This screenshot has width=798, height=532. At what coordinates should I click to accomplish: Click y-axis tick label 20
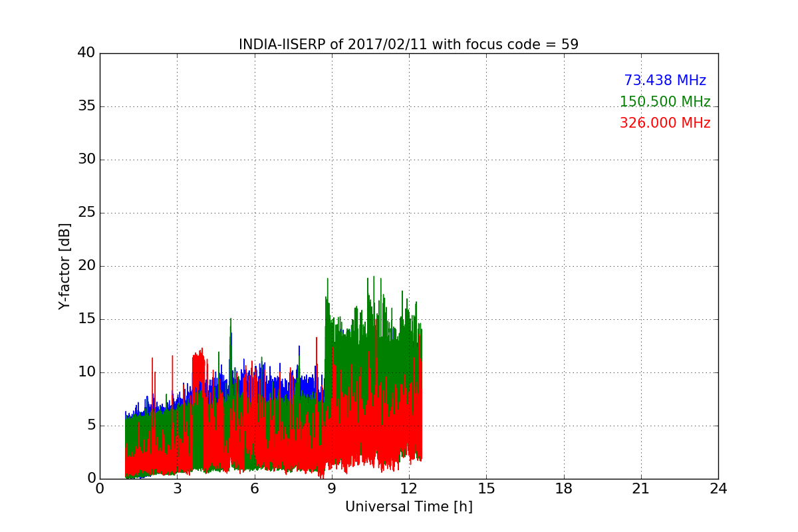(86, 266)
